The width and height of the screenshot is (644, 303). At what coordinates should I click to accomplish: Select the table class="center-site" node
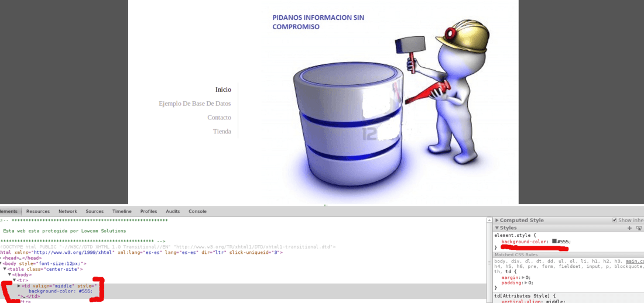pos(45,269)
